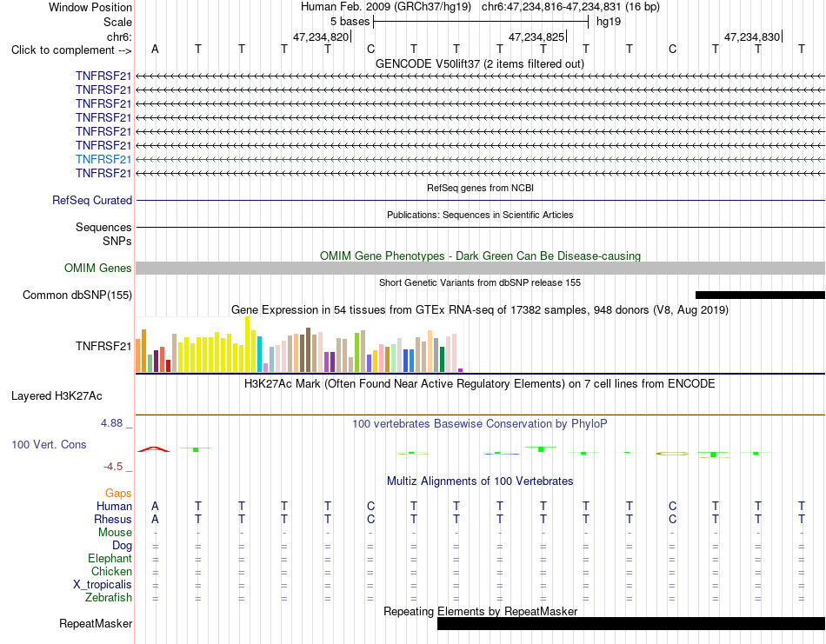Click the light blue TNFRSF21 transcript arrow line
The width and height of the screenshot is (826, 644).
click(481, 159)
